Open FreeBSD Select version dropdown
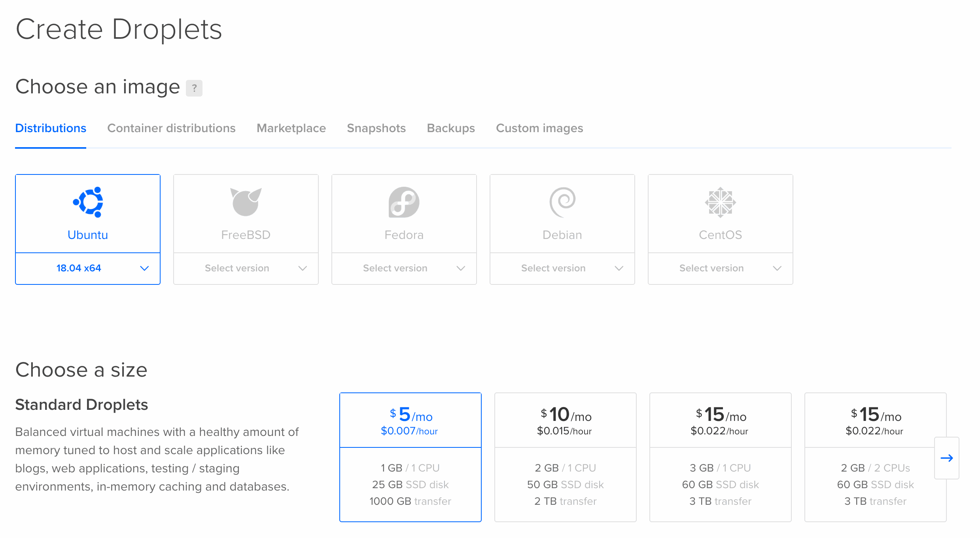Screen dimensions: 980x538 coord(246,268)
